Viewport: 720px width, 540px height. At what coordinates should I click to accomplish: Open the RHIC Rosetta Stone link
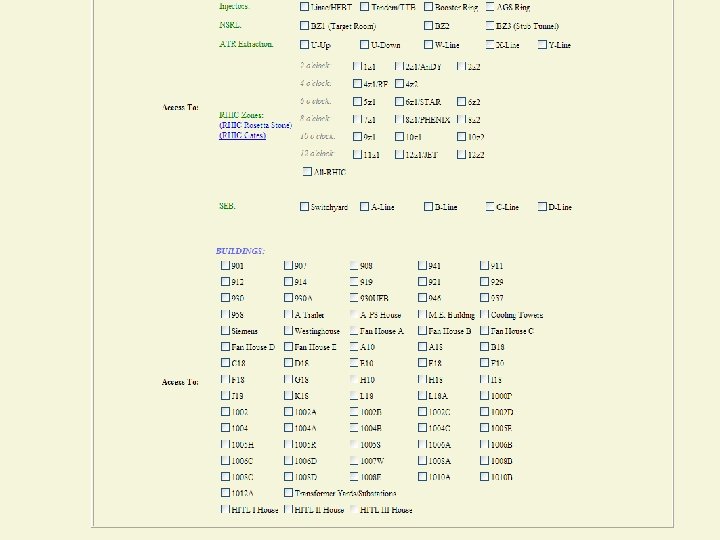tap(255, 125)
